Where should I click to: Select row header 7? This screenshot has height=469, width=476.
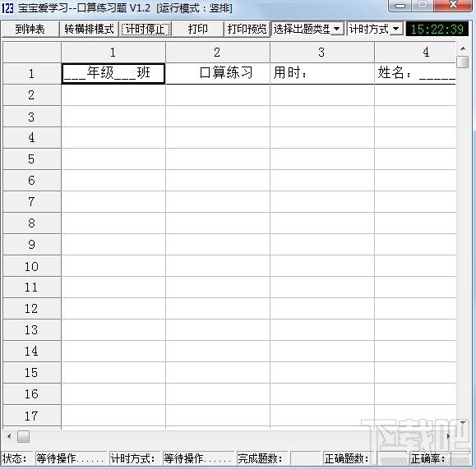point(31,202)
